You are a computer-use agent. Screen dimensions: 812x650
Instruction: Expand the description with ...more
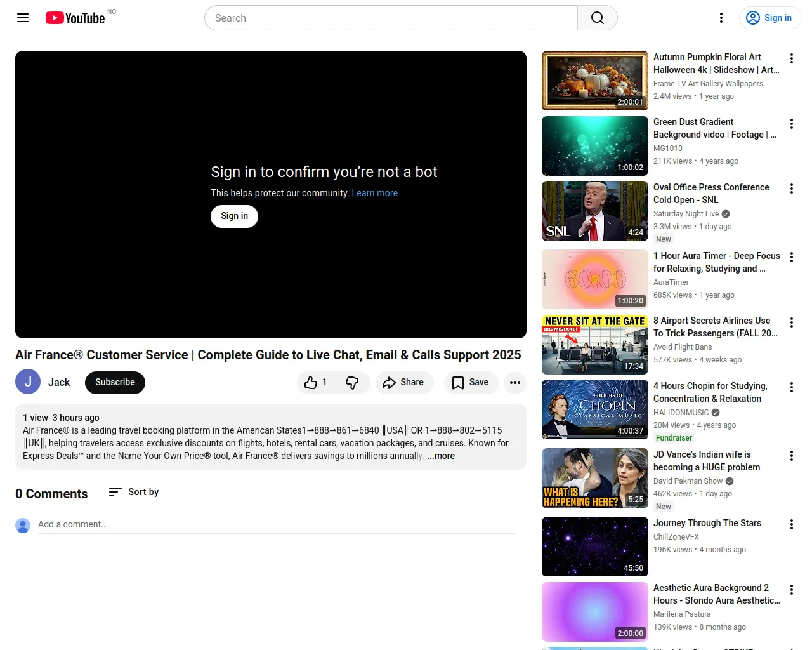click(441, 456)
